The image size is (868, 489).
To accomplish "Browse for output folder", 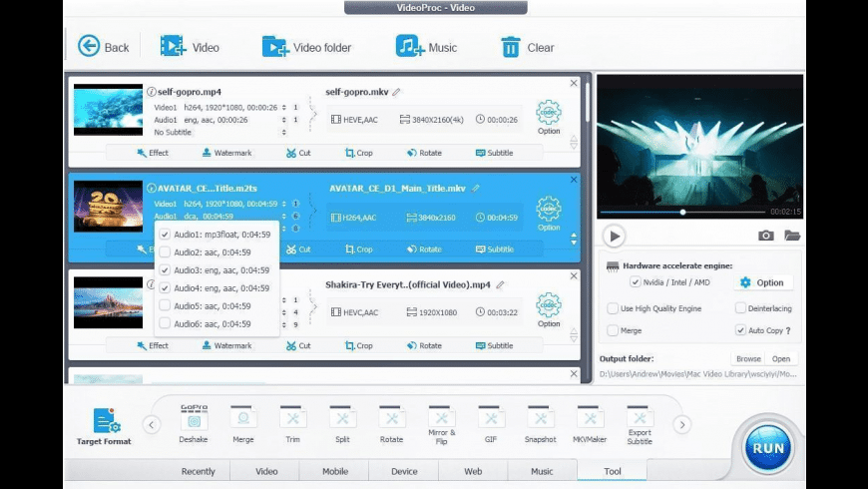I will pos(748,359).
